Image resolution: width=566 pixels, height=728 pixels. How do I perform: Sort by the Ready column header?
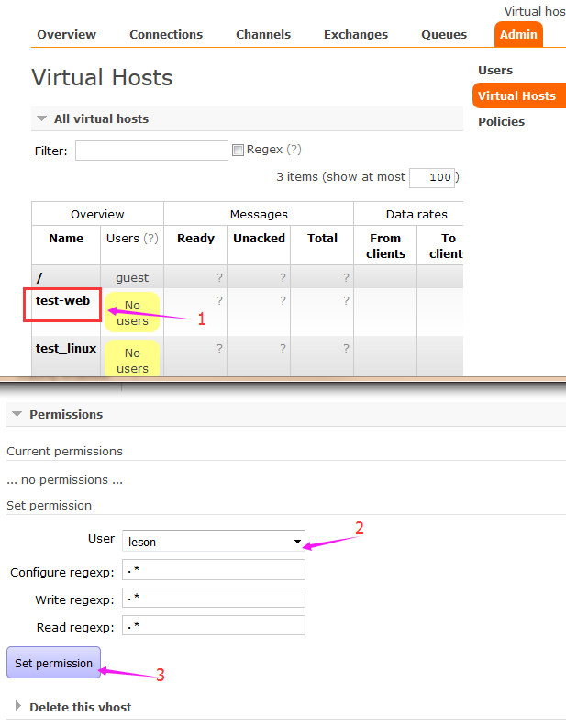[195, 238]
